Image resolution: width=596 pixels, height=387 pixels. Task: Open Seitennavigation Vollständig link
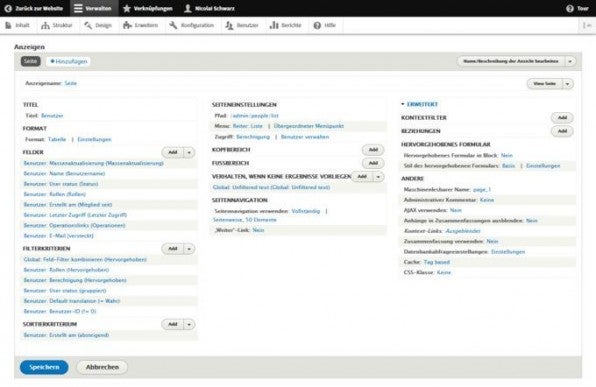306,211
